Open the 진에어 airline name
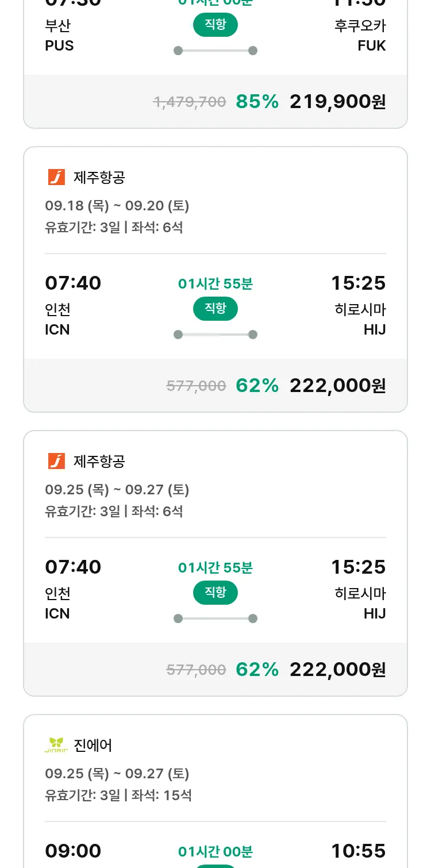The height and width of the screenshot is (868, 431). pos(93,746)
